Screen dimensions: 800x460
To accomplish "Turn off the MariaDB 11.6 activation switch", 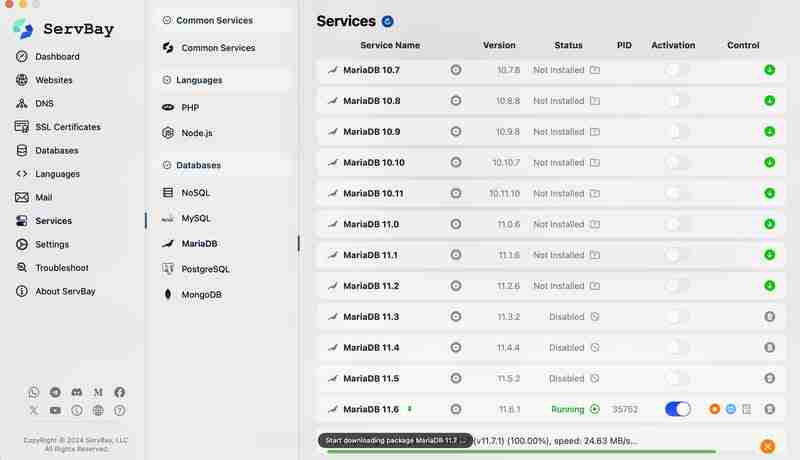I will click(678, 409).
